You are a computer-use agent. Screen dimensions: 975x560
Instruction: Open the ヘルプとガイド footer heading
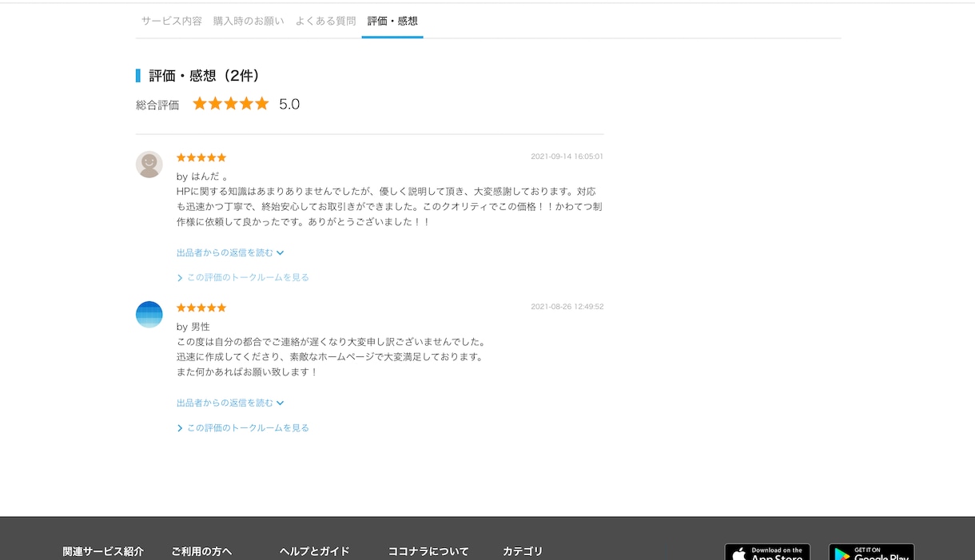[315, 551]
